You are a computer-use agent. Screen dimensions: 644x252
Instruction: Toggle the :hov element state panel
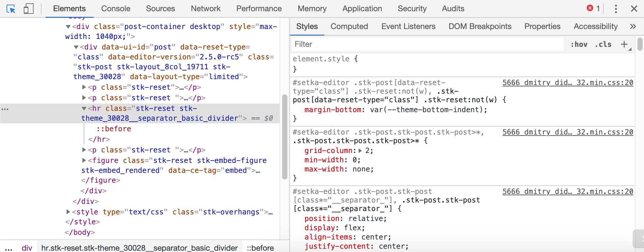point(579,45)
